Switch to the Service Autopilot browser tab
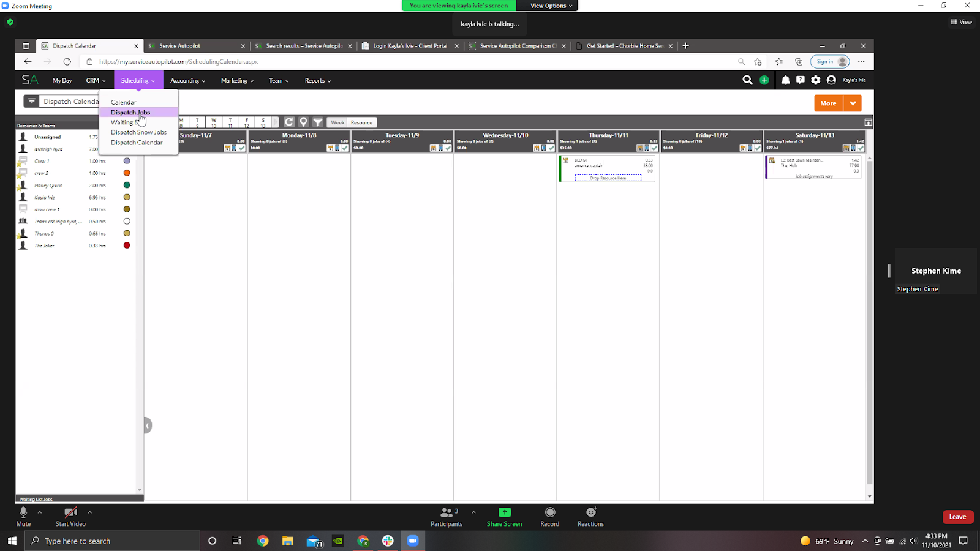This screenshot has width=980, height=551. pyautogui.click(x=196, y=46)
